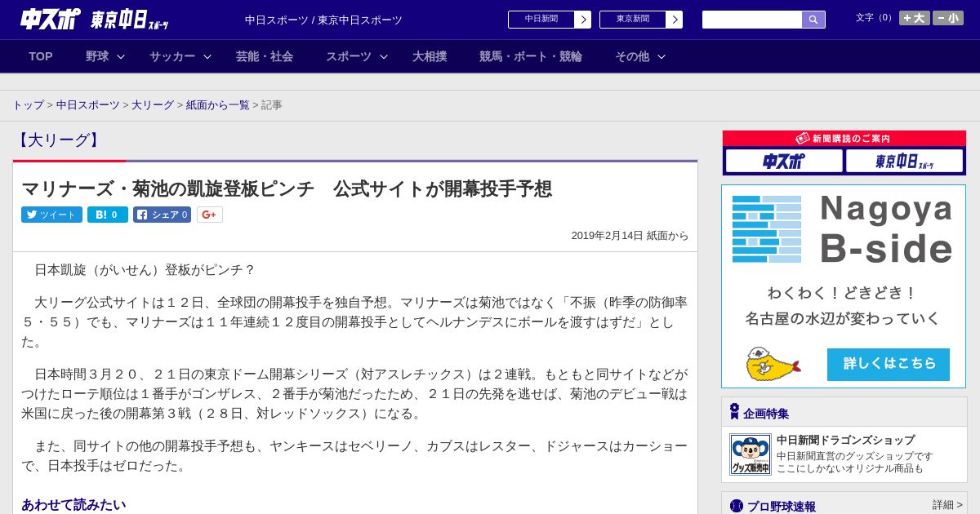Click トップ breadcrumb link
The height and width of the screenshot is (514, 980).
click(x=28, y=105)
